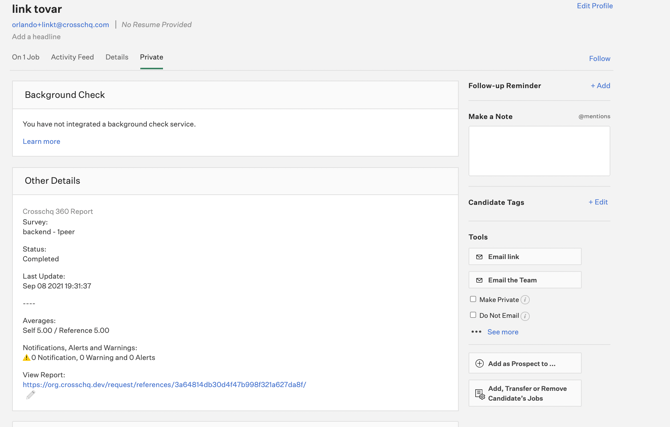Click the envelope icon beside Email link
This screenshot has height=427, width=670.
[479, 257]
